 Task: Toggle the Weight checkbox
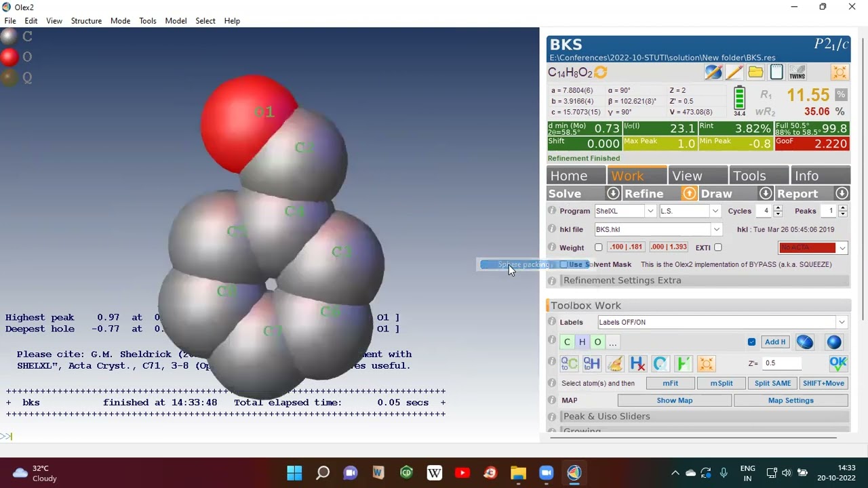click(x=599, y=247)
